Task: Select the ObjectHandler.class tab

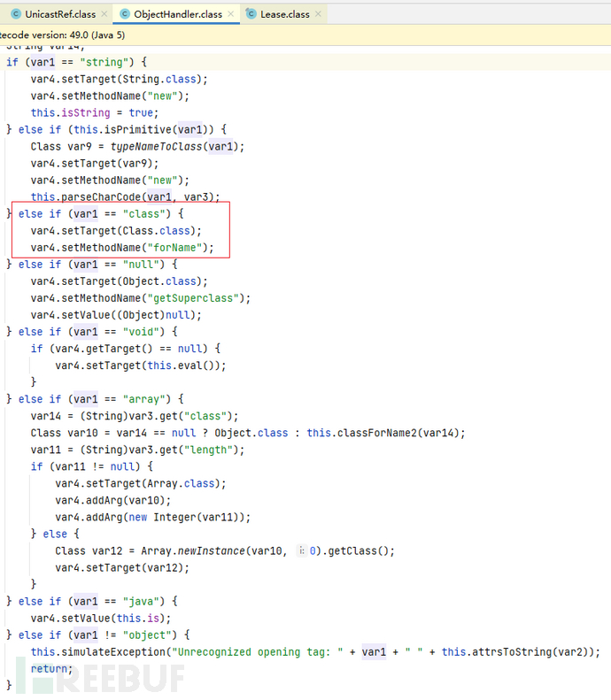Action: (x=178, y=14)
